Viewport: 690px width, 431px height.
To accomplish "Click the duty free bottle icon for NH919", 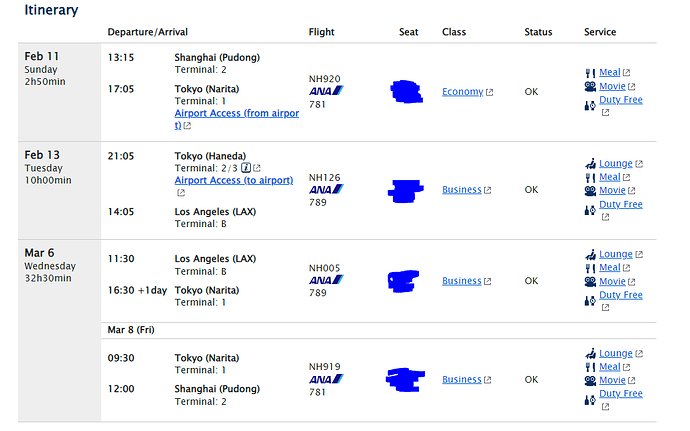I will (x=590, y=400).
